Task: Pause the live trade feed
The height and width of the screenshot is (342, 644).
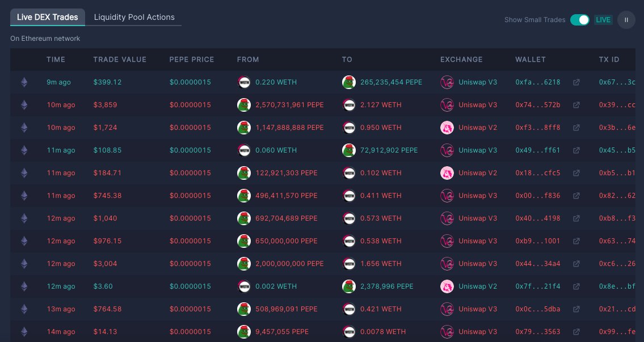Action: (x=626, y=20)
